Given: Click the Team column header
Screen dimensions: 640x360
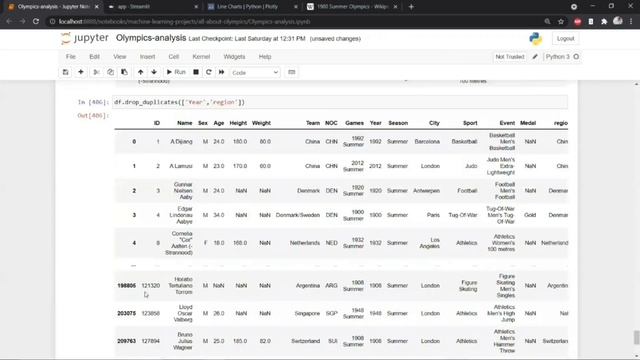Looking at the screenshot, I should tap(313, 123).
